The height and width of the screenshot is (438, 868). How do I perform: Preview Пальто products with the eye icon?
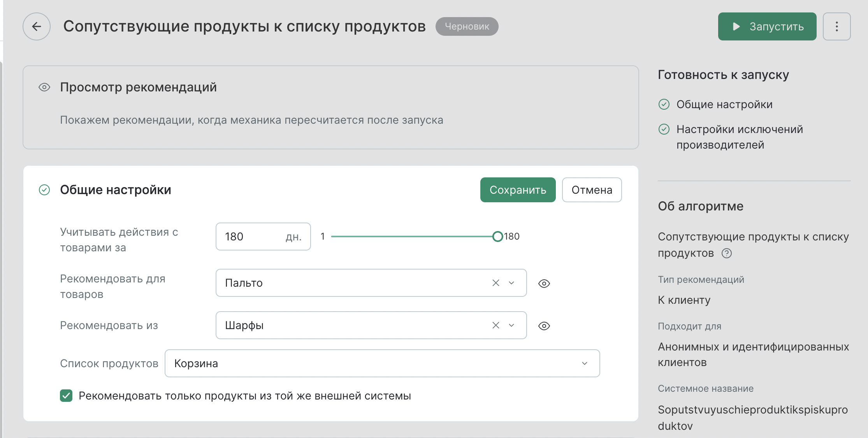(544, 284)
